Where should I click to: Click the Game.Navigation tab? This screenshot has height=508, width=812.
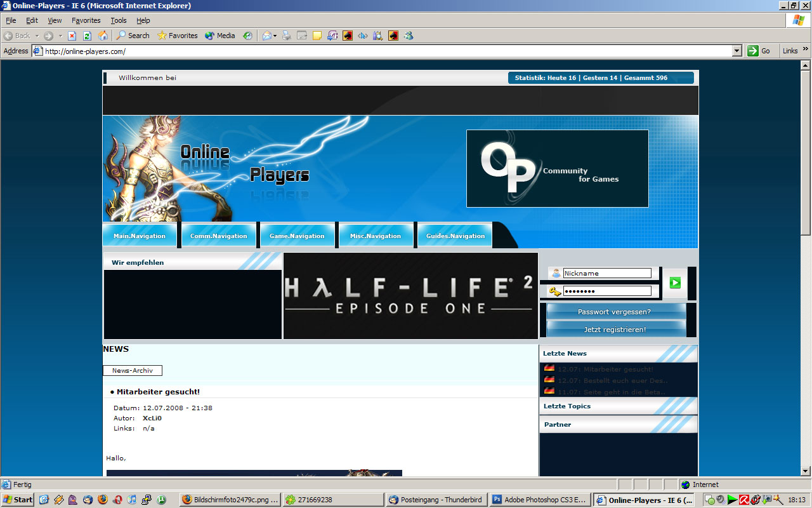[x=297, y=236]
